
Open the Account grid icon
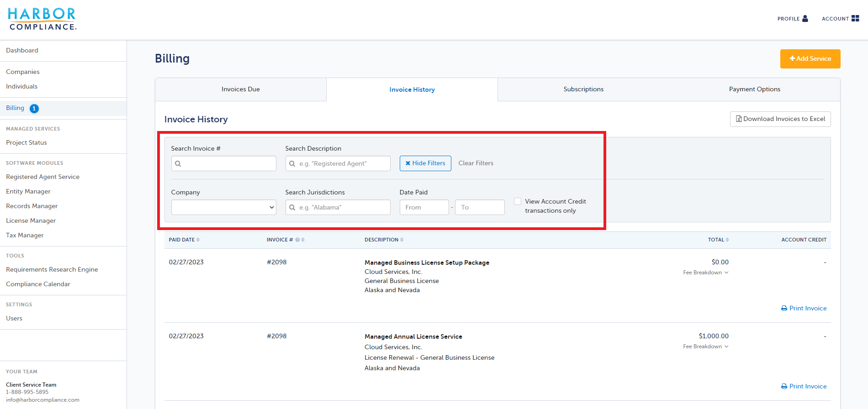click(x=855, y=18)
